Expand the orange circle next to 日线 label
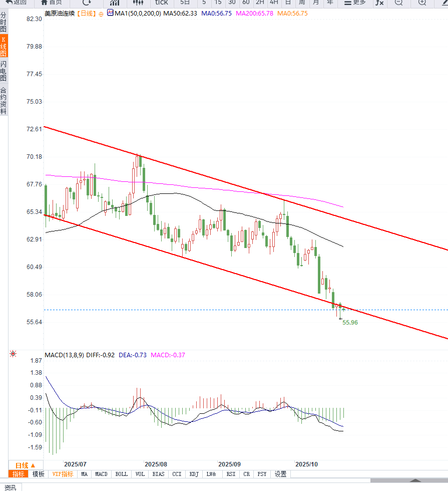 click(101, 14)
